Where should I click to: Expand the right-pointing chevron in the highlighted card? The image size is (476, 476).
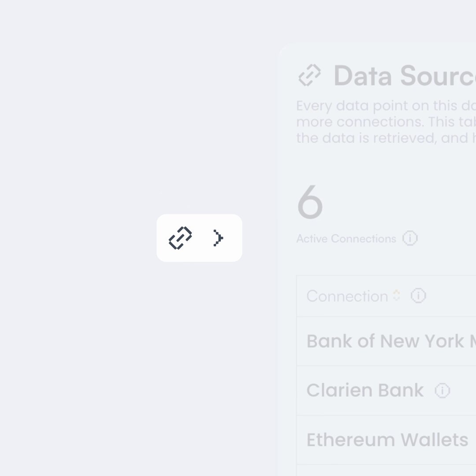[x=218, y=238]
